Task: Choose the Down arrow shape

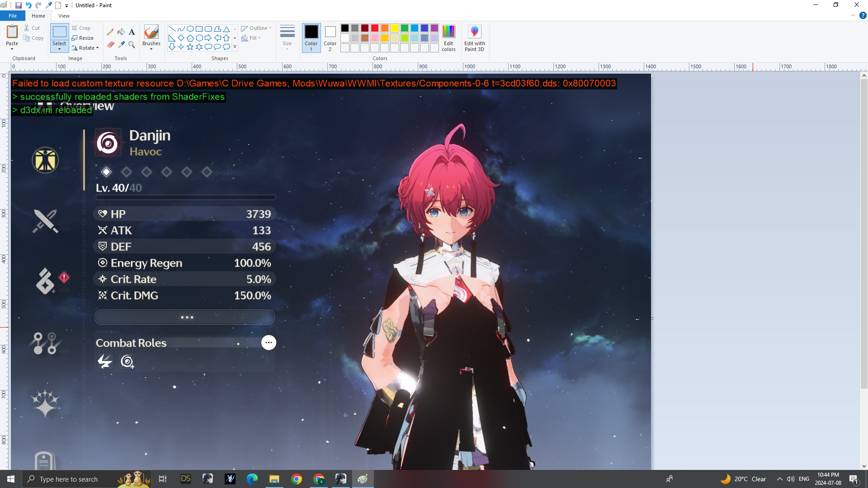Action: (x=172, y=47)
